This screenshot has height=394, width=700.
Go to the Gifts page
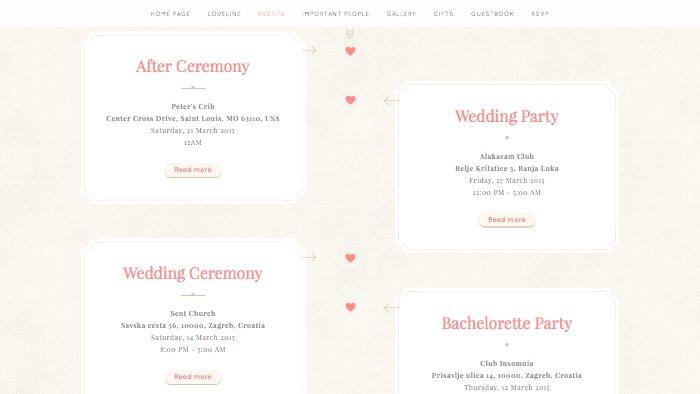tap(443, 14)
